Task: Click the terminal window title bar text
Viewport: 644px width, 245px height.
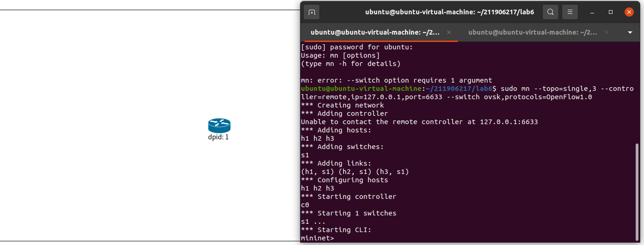Action: click(x=449, y=12)
